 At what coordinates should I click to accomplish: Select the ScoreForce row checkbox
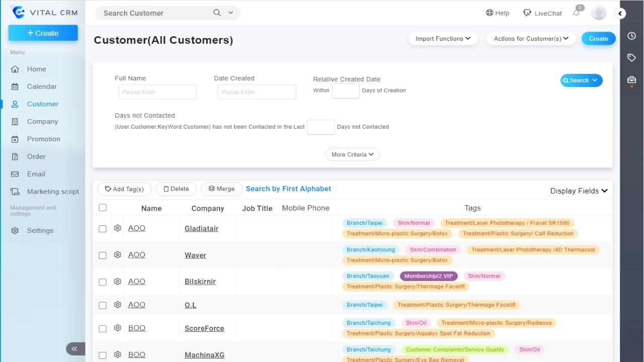click(103, 329)
